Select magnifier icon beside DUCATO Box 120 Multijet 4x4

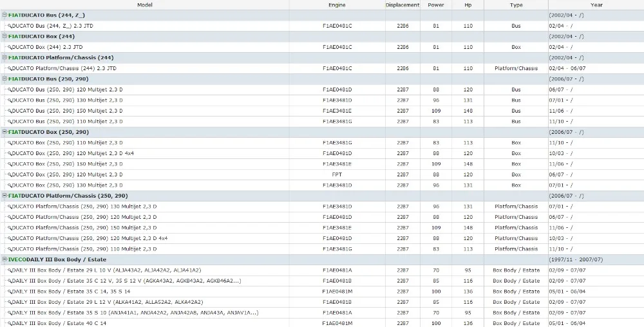click(10, 153)
